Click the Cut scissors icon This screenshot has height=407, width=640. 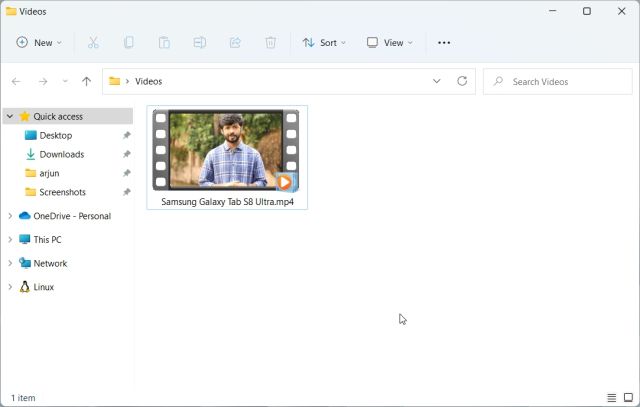(x=93, y=43)
